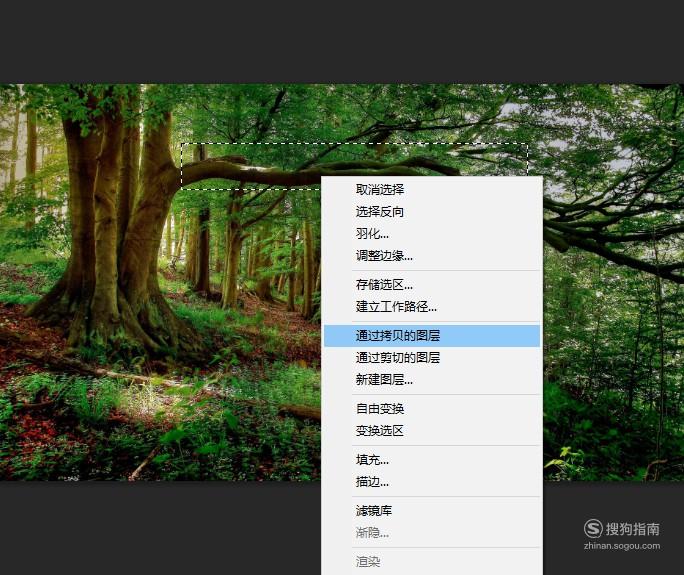The height and width of the screenshot is (575, 684).
Task: Select 选择反向 from context menu
Action: click(432, 212)
